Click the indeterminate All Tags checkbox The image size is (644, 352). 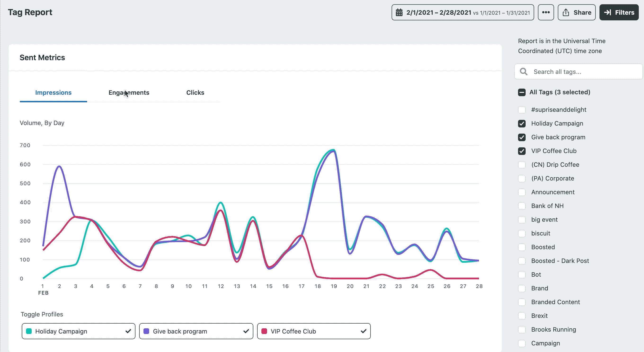(x=522, y=92)
